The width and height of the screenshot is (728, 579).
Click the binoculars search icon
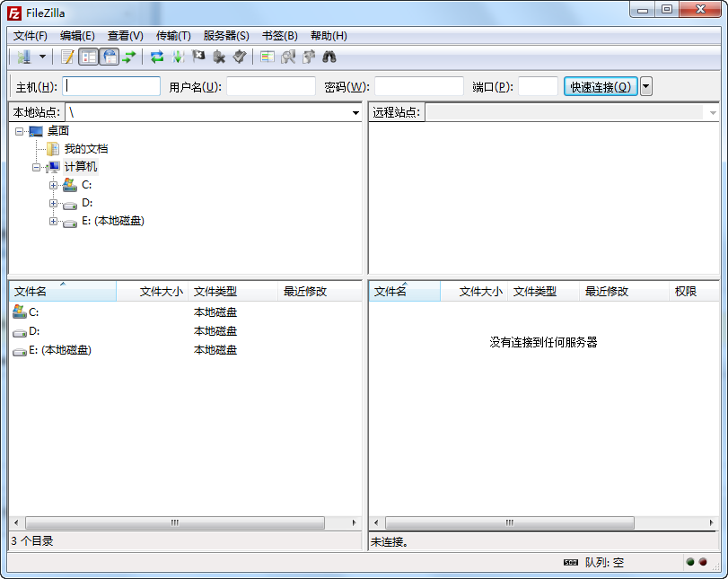[329, 57]
